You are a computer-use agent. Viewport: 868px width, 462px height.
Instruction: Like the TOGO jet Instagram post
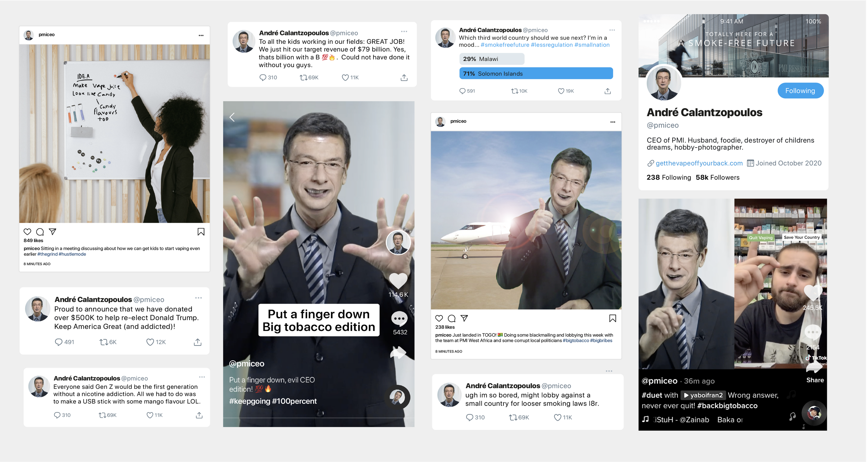(439, 318)
